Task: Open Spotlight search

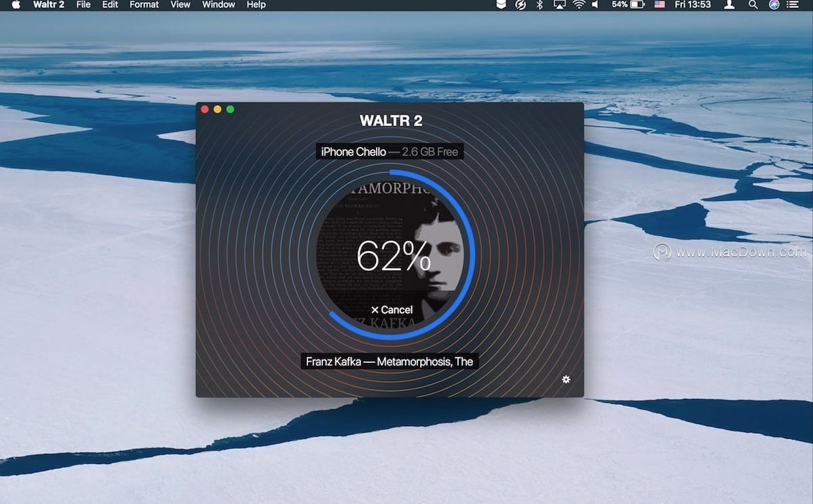Action: (753, 5)
